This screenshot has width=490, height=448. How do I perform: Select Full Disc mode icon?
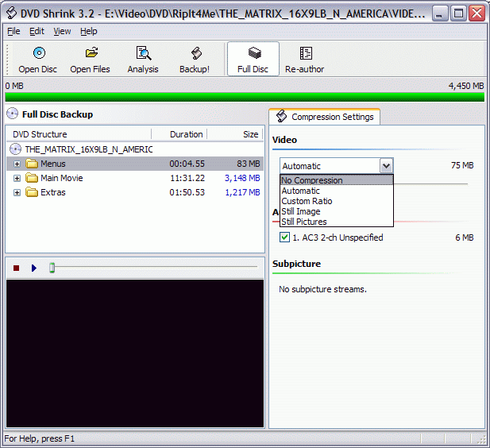253,54
